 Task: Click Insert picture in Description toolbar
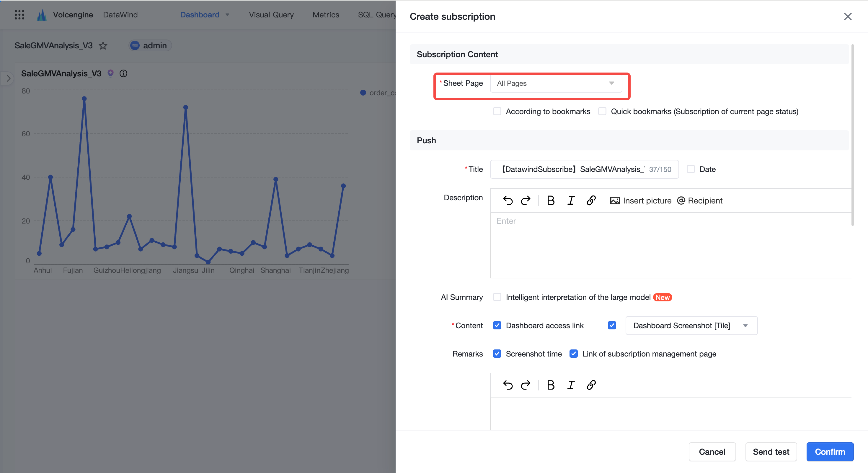[x=640, y=201]
